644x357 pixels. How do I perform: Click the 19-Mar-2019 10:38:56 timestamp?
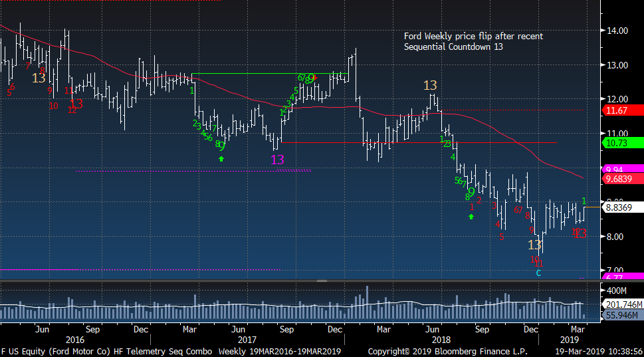pos(599,352)
